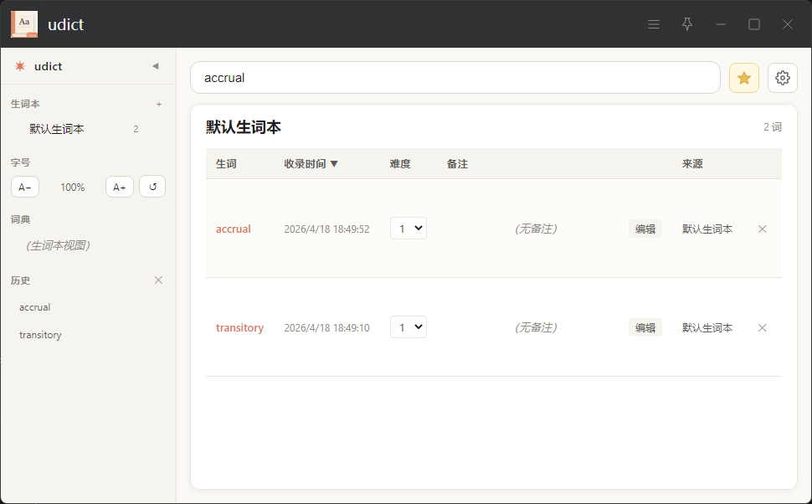The height and width of the screenshot is (504, 812).
Task: Open settings via the gear icon
Action: 783,78
